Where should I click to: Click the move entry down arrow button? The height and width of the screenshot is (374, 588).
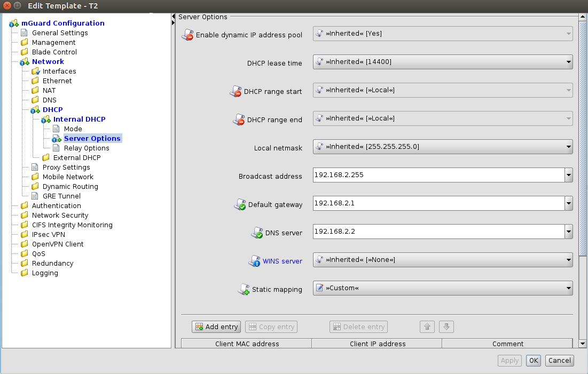tap(447, 327)
